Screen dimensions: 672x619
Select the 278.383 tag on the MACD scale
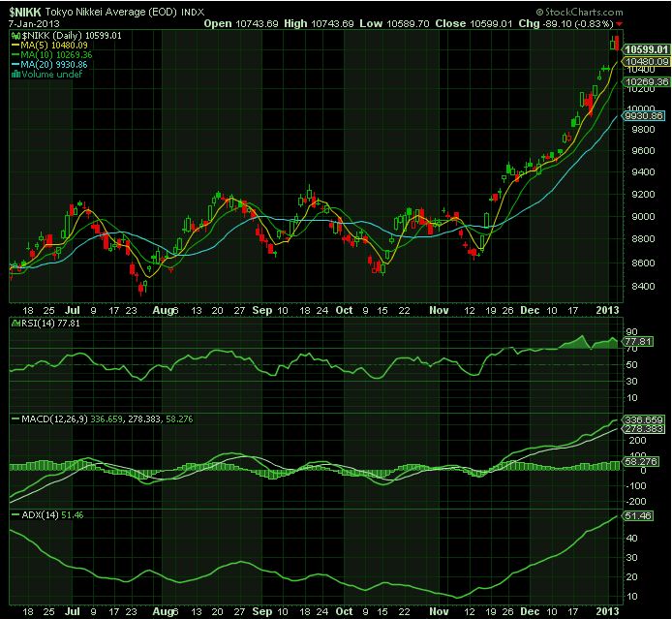[x=644, y=429]
